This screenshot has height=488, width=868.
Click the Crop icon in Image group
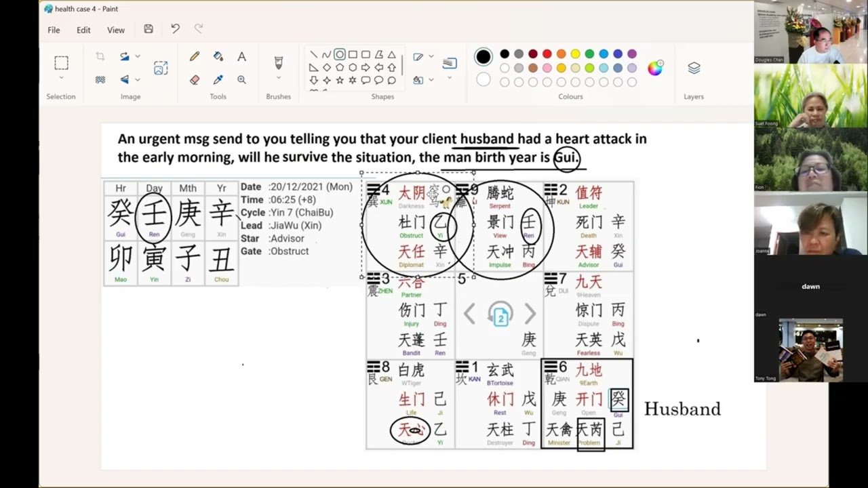100,56
